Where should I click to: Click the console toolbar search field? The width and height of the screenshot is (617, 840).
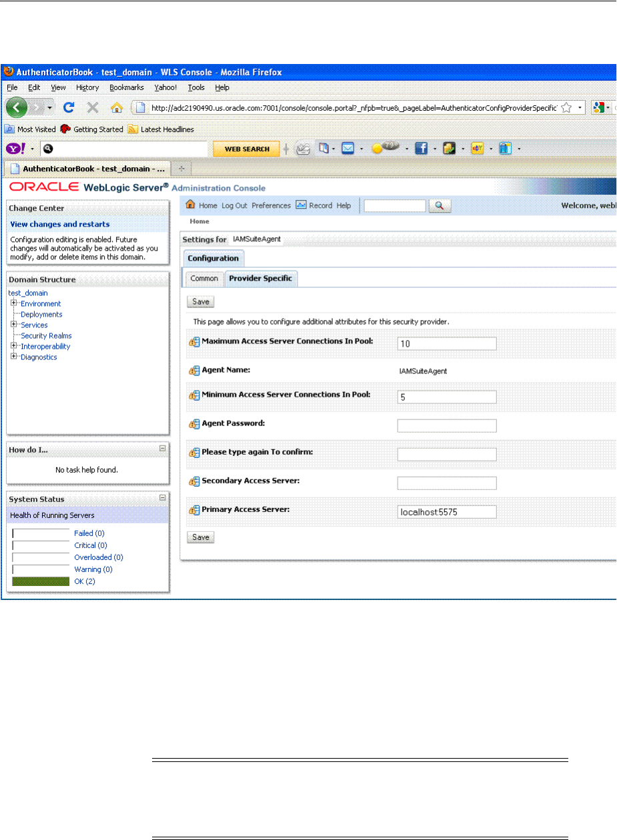(395, 206)
